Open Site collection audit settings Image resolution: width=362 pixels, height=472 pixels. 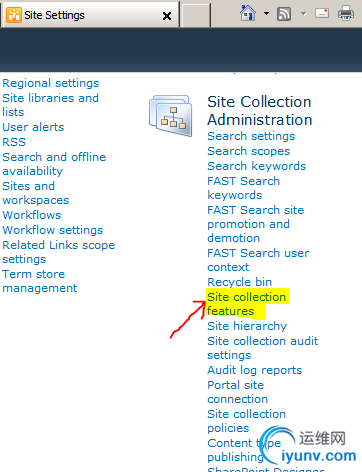point(263,348)
